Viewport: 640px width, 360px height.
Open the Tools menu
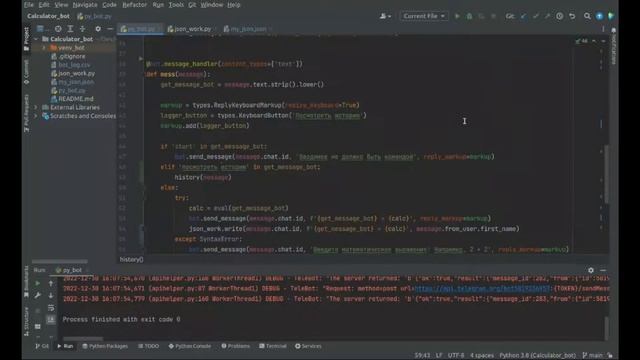176,5
